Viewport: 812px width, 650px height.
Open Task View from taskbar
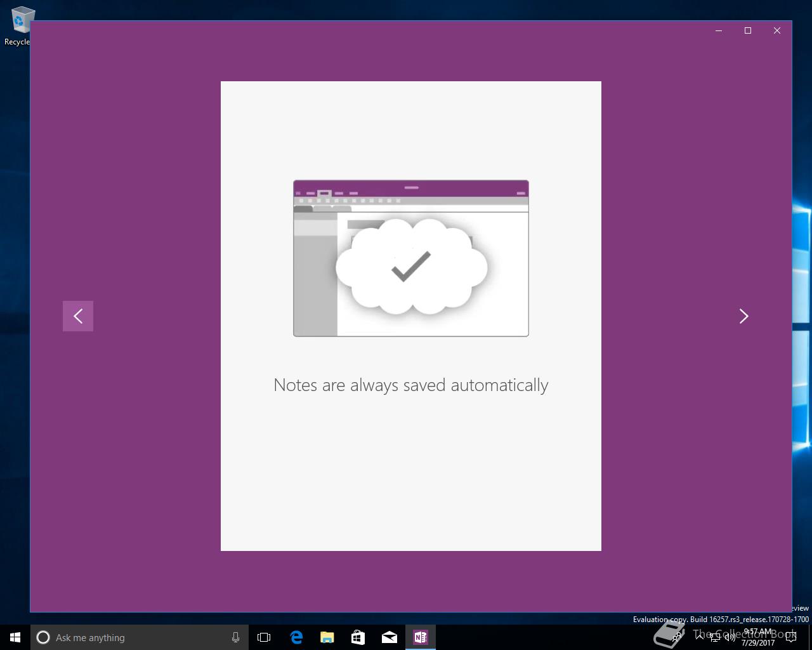[264, 637]
